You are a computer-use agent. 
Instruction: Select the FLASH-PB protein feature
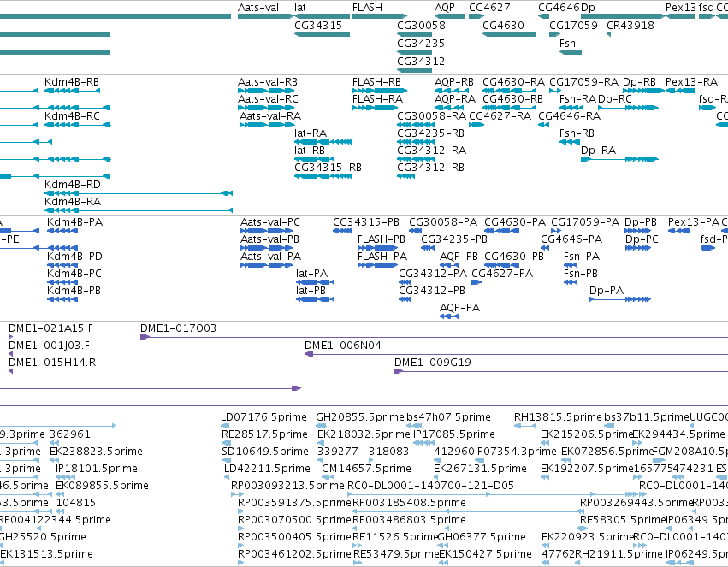pos(377,248)
